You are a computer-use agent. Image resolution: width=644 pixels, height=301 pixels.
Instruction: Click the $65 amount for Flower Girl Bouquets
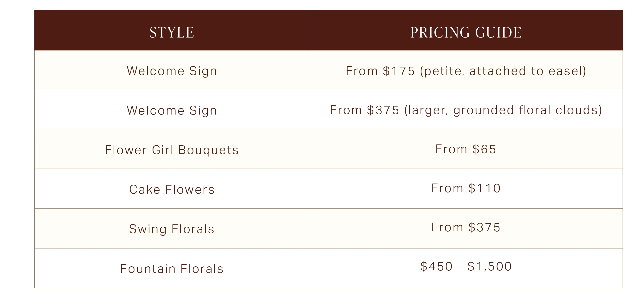point(484,149)
